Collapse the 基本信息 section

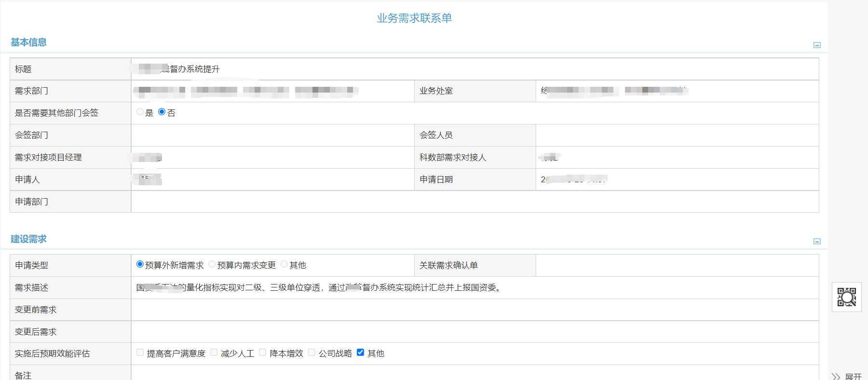pyautogui.click(x=817, y=45)
